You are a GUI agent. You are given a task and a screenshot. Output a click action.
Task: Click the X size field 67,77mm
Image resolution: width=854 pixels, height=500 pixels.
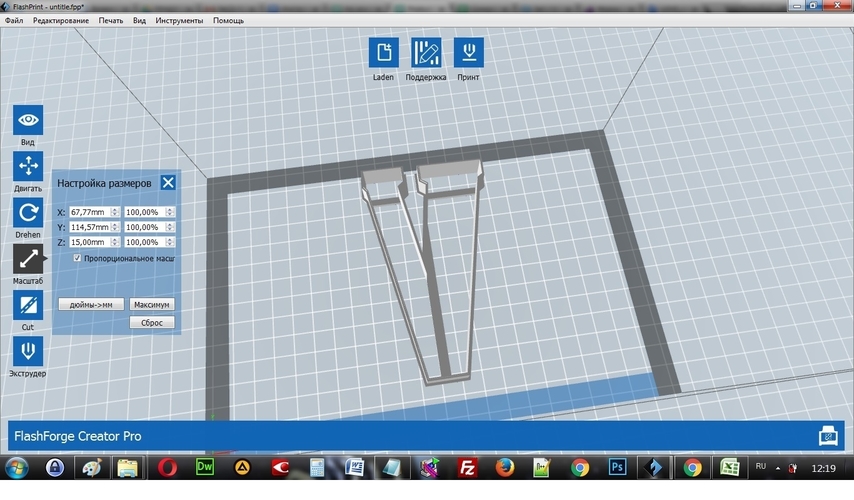click(90, 212)
